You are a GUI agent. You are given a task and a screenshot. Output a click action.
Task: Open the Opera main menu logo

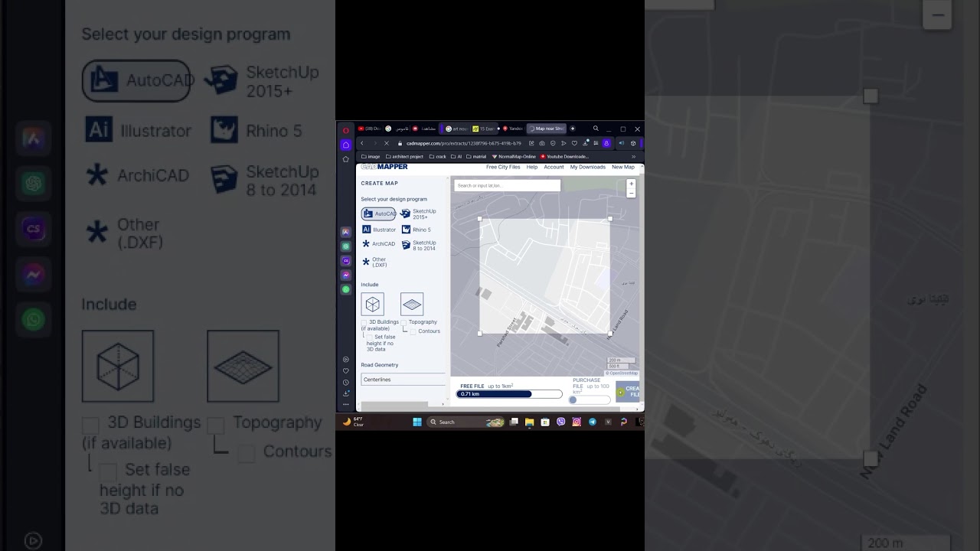(345, 129)
